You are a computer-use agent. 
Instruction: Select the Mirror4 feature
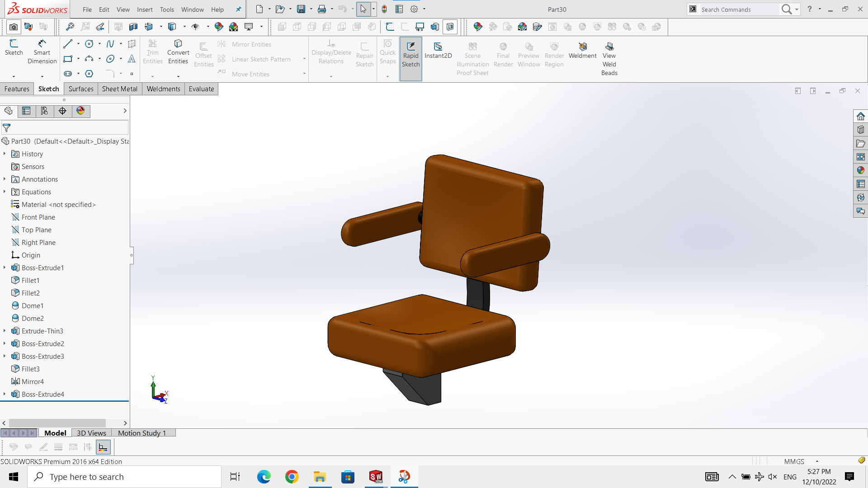pyautogui.click(x=28, y=382)
